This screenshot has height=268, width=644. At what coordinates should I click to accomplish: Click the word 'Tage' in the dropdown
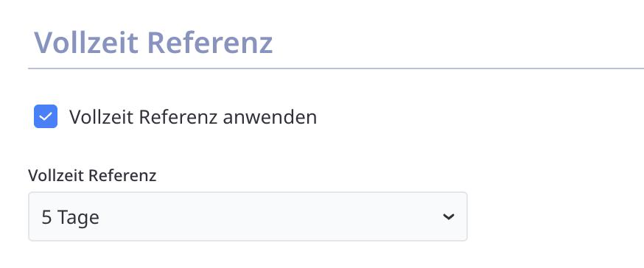point(78,218)
